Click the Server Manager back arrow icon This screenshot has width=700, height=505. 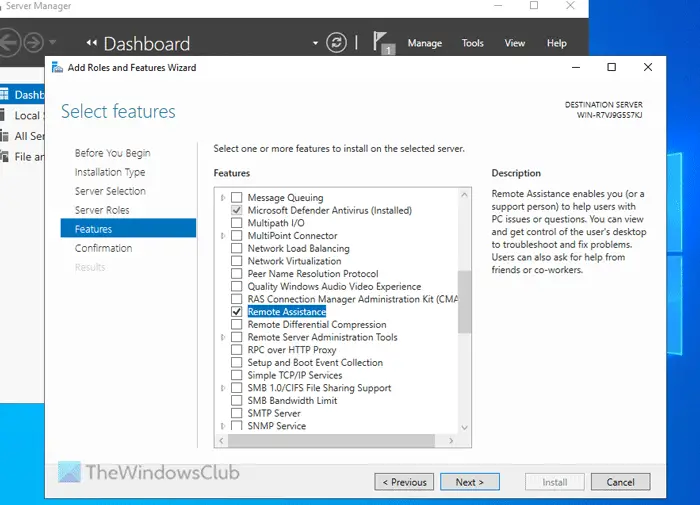(9, 43)
